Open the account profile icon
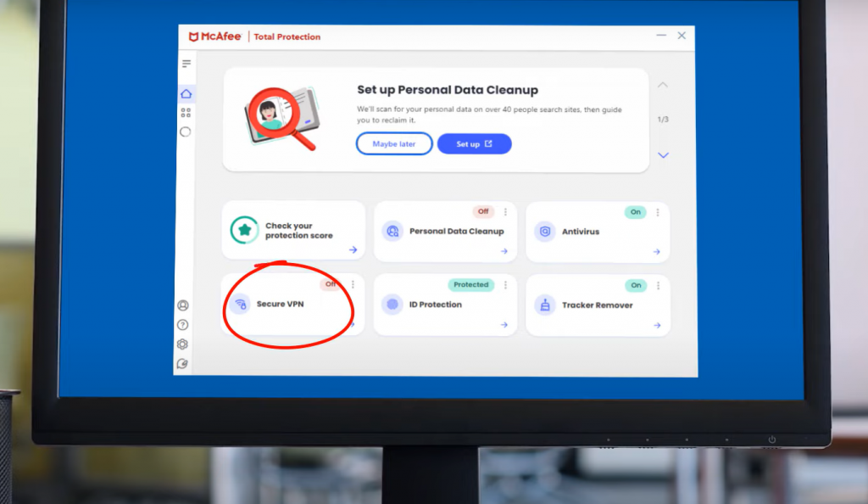Viewport: 868px width, 504px height. pos(183,305)
